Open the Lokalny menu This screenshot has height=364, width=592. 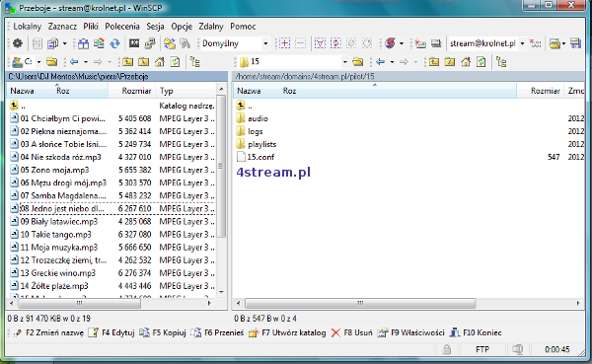click(28, 27)
